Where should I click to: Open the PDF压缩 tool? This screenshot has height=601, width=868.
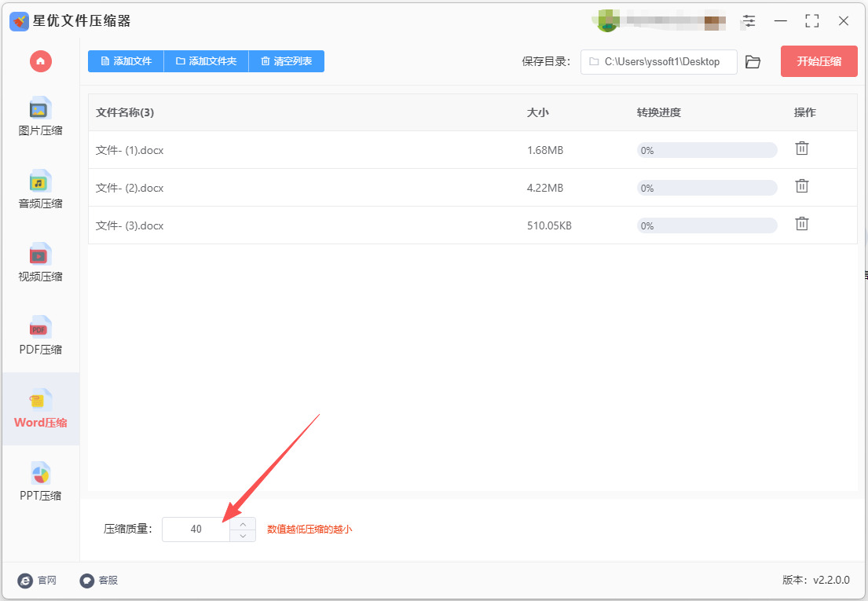[x=40, y=336]
